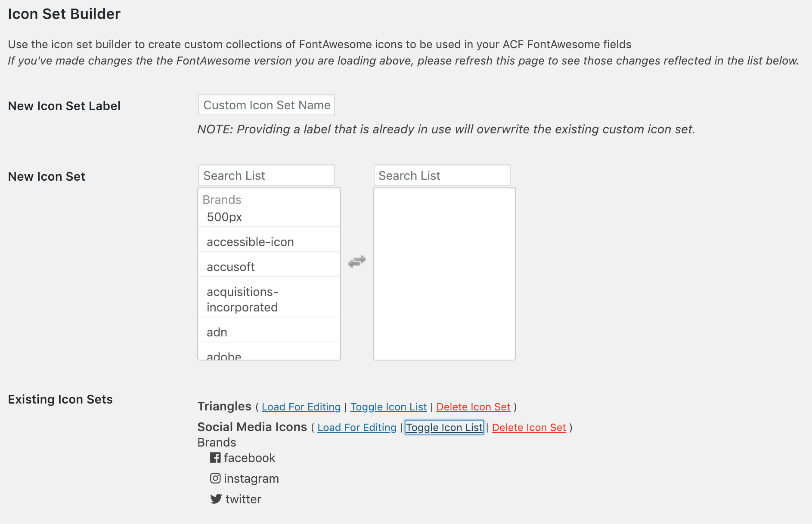Click the Facebook brand icon

(x=215, y=458)
